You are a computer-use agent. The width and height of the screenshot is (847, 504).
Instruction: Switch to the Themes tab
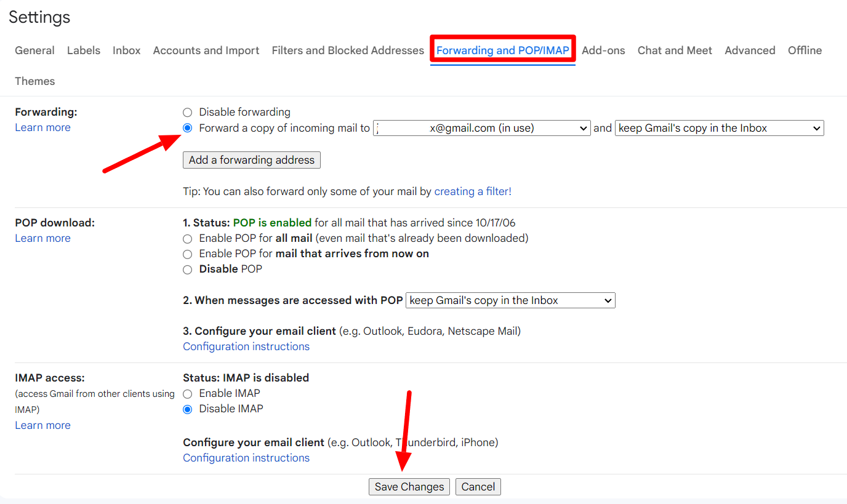pyautogui.click(x=35, y=81)
